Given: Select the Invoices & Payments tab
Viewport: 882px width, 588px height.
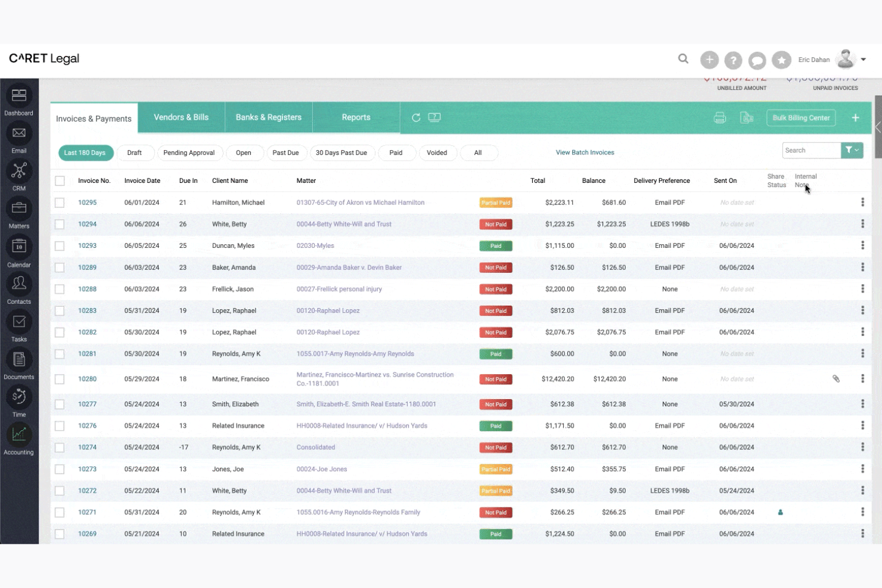Looking at the screenshot, I should (94, 119).
